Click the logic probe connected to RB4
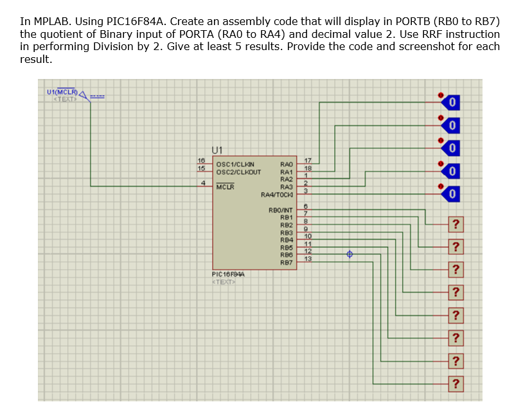The image size is (532, 411). point(456,315)
